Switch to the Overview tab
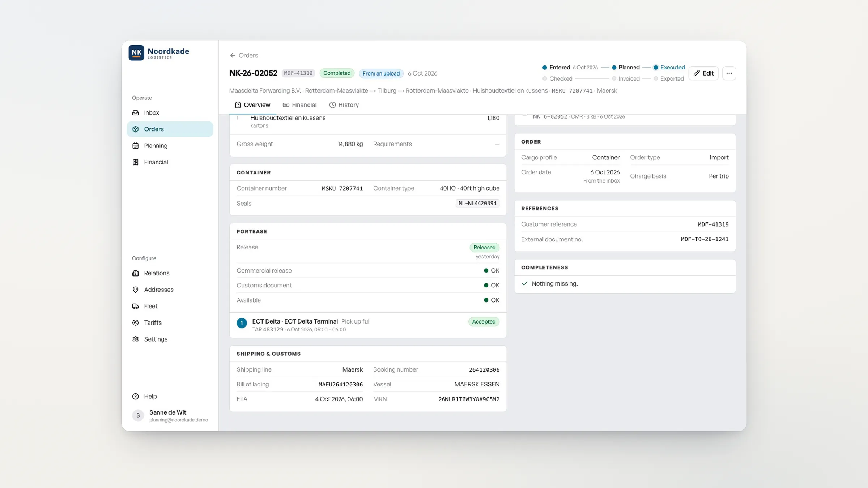This screenshot has width=868, height=488. click(x=252, y=105)
